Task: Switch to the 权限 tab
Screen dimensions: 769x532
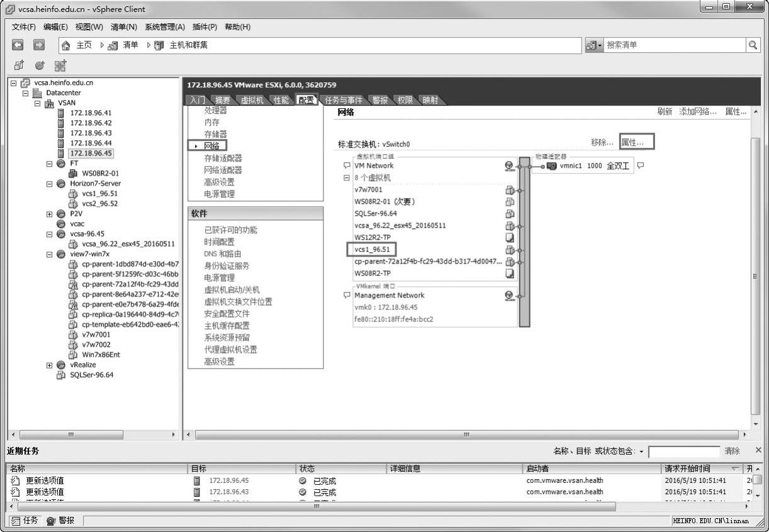Action: 404,100
